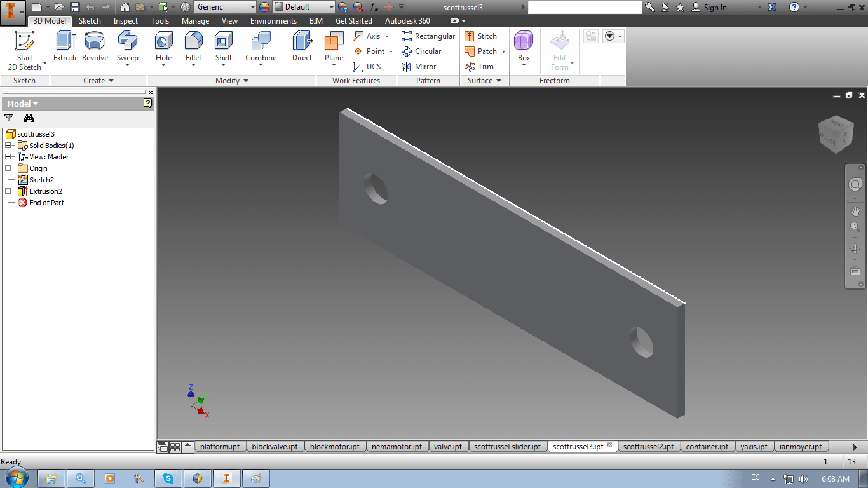The width and height of the screenshot is (868, 488).
Task: Click the Home view icon
Action: [125, 7]
